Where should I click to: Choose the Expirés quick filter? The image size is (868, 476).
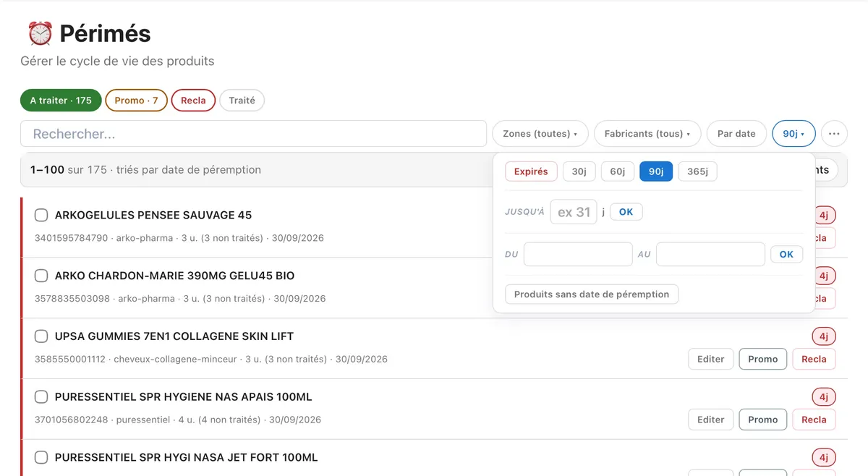point(531,171)
